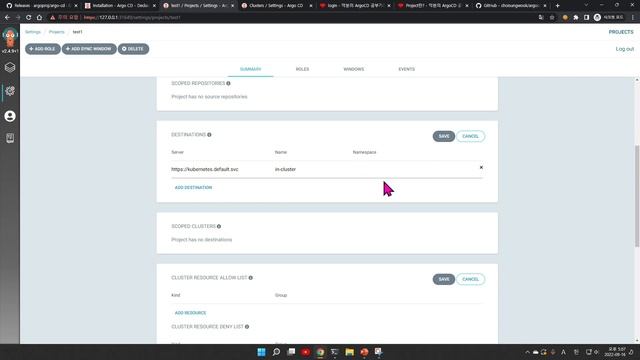Edit the https://kubernetes.default.svc server field
The height and width of the screenshot is (360, 640).
click(x=221, y=169)
